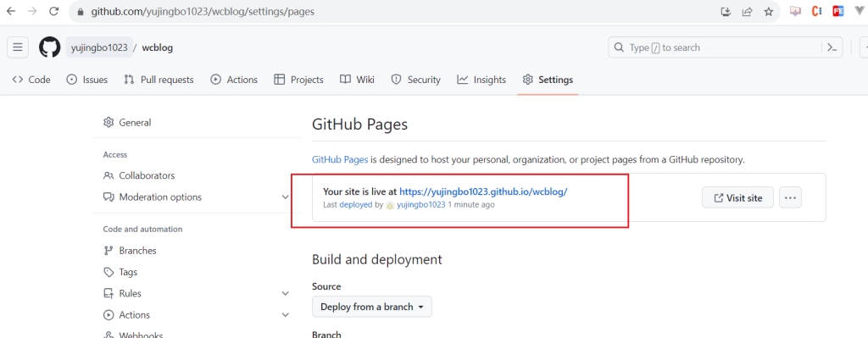Open the hamburger navigation menu
Screen dimensions: 868x338
pos(18,47)
